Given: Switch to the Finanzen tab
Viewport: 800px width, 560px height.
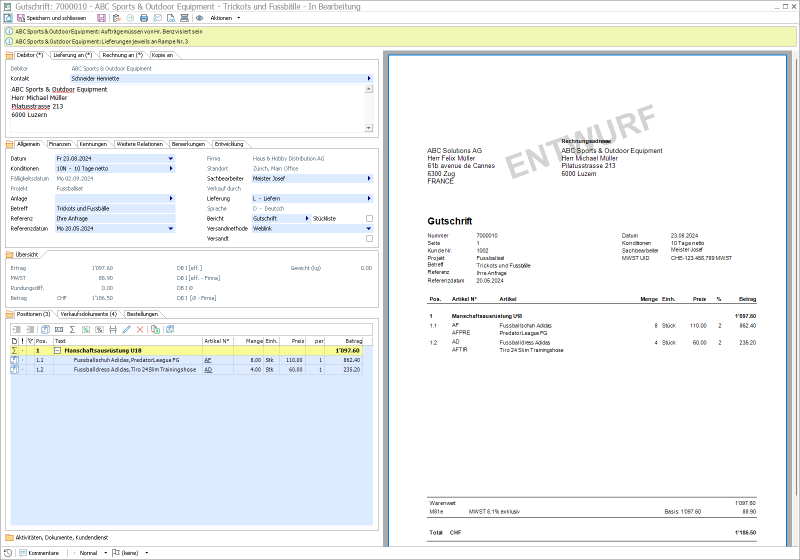Looking at the screenshot, I should pos(60,144).
